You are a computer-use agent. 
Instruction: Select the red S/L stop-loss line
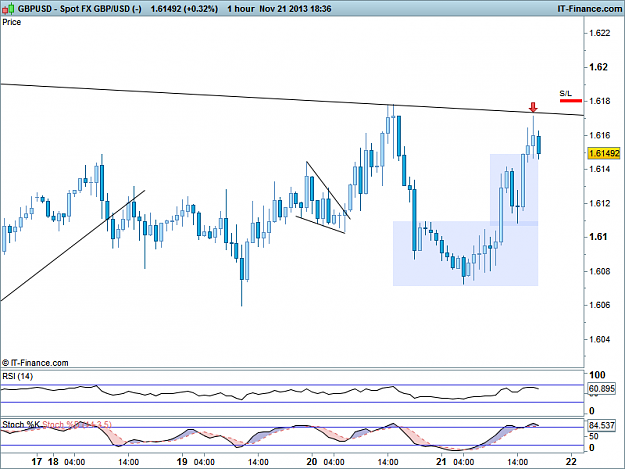[571, 101]
